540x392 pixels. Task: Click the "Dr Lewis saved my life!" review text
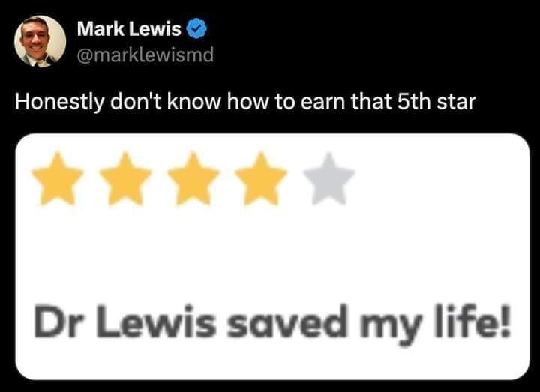[x=272, y=325]
